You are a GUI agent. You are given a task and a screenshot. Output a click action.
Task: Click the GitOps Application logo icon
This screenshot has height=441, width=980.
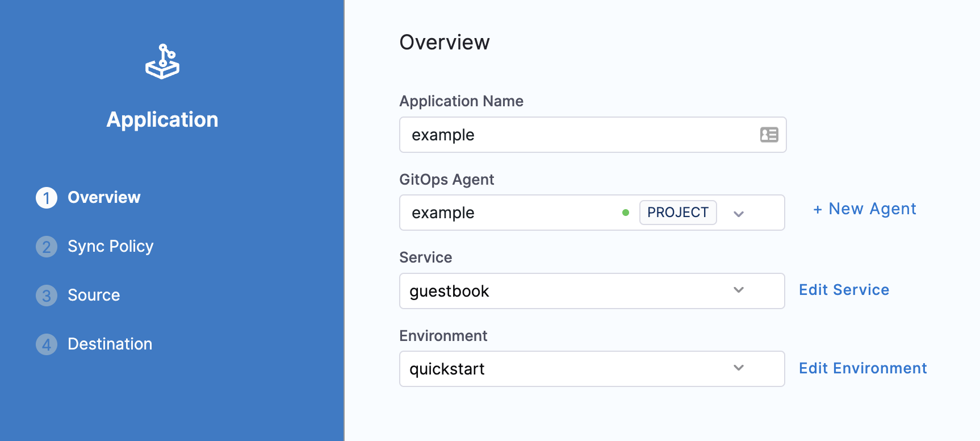coord(162,61)
